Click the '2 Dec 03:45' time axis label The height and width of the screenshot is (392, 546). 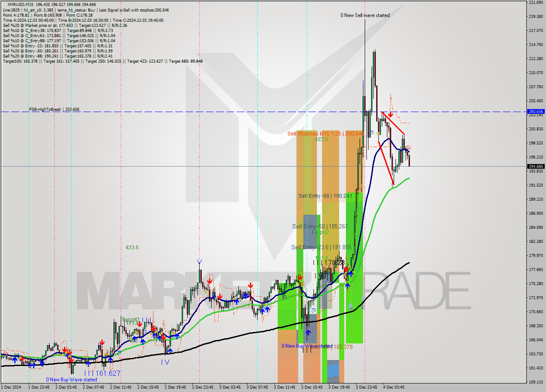click(x=66, y=388)
